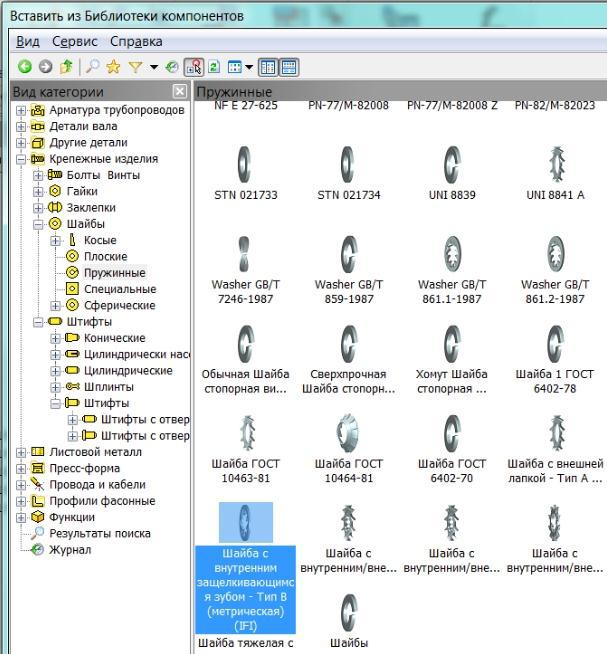The image size is (607, 654).
Task: Select Заклепки tree item
Action: [x=91, y=207]
